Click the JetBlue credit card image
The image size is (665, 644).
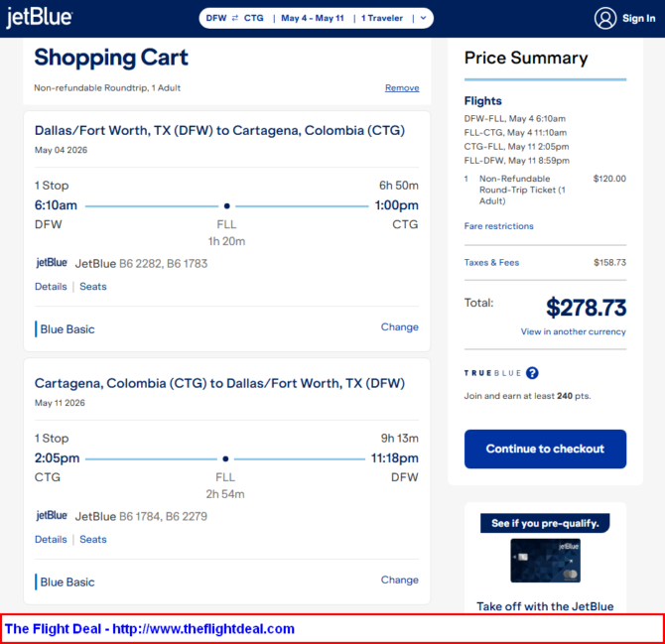(x=545, y=561)
